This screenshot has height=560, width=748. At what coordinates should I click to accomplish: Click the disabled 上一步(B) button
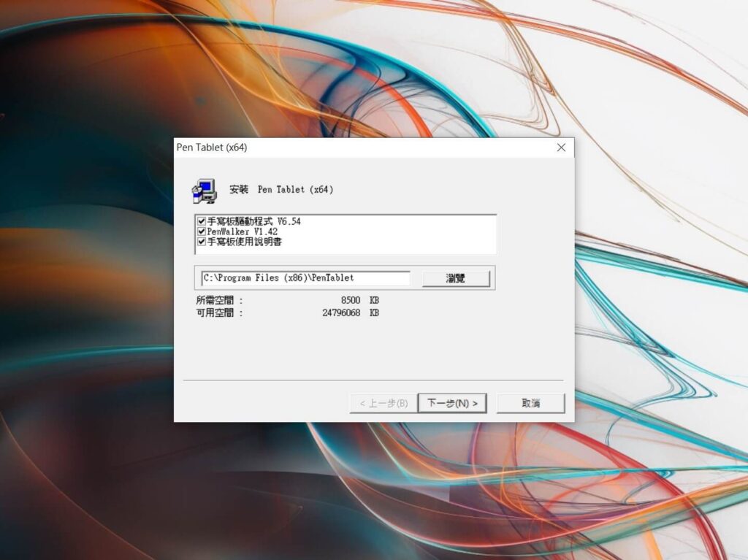tap(383, 403)
